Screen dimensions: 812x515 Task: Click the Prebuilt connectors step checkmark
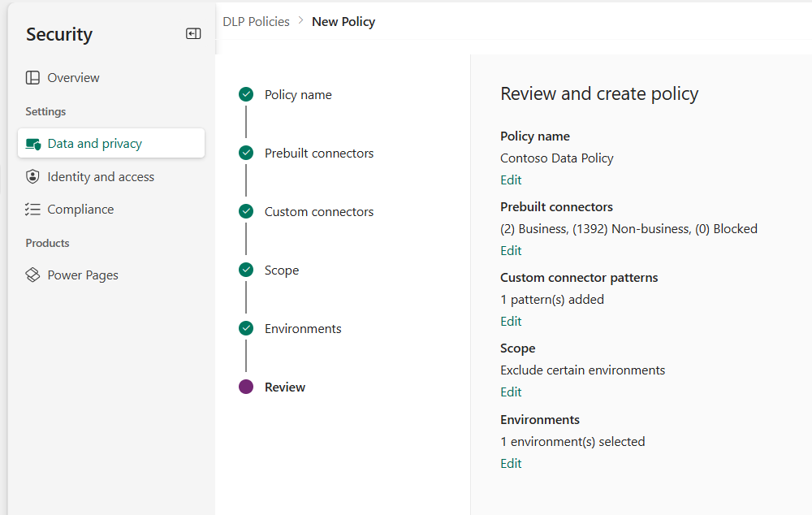tap(246, 153)
